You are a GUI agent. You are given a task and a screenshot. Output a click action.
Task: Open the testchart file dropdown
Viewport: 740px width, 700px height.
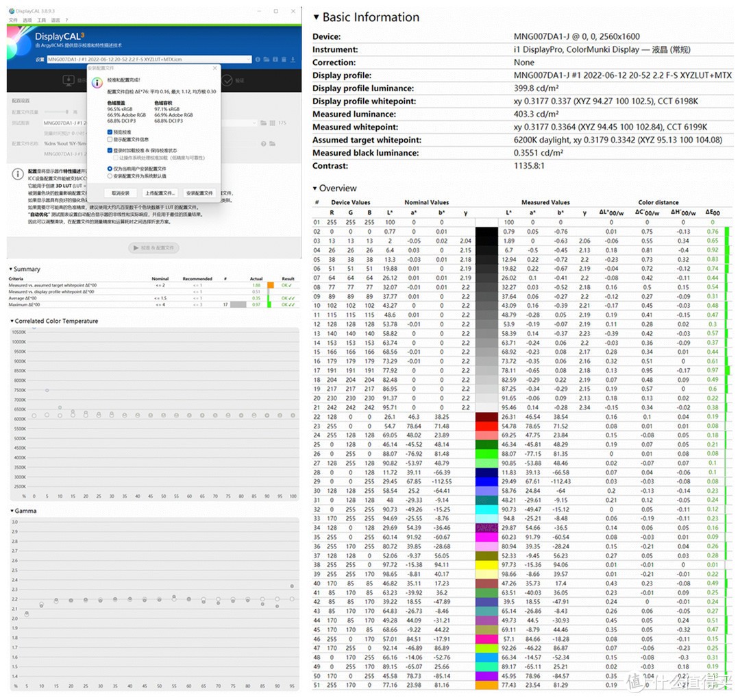click(254, 123)
